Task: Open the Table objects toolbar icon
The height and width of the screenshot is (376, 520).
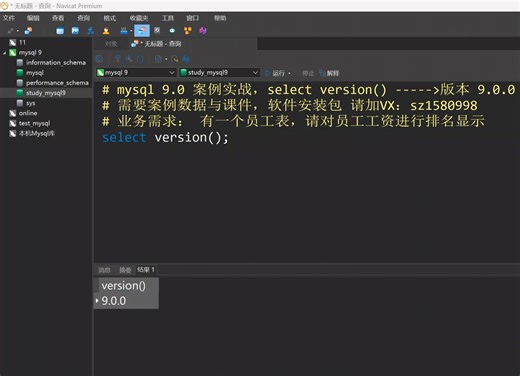Action: [x=60, y=31]
